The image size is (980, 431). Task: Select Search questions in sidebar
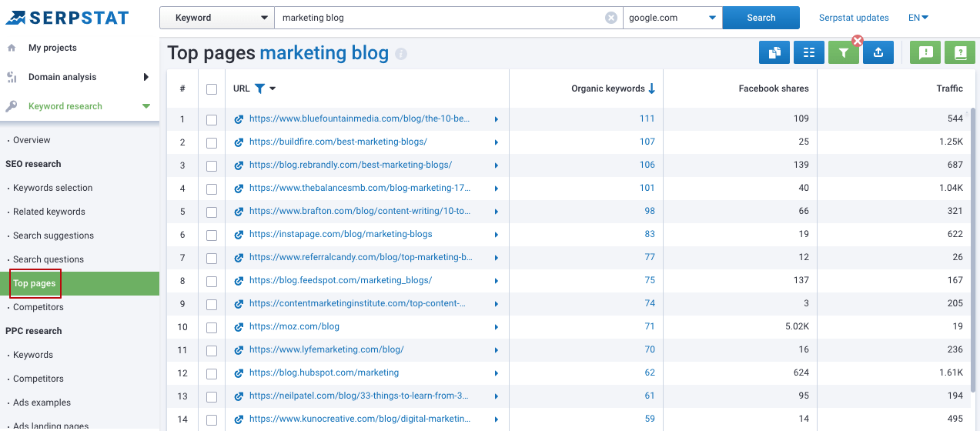tap(48, 259)
